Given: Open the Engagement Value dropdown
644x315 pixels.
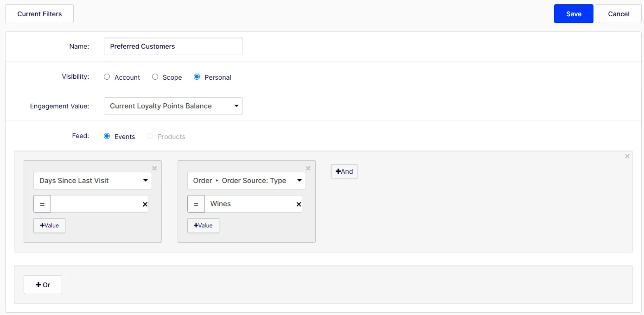Looking at the screenshot, I should [173, 106].
